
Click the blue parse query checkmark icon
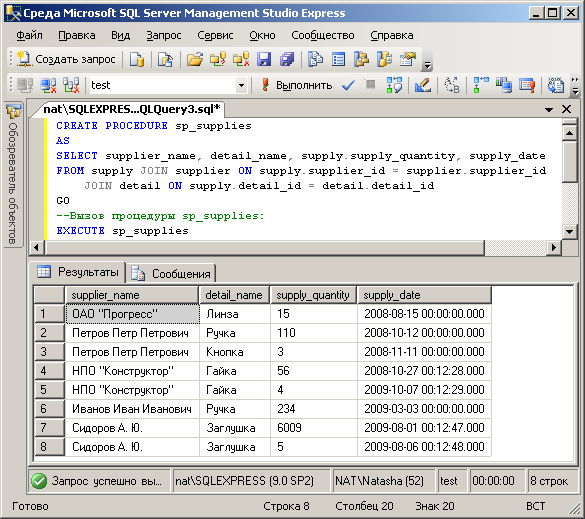pos(348,85)
